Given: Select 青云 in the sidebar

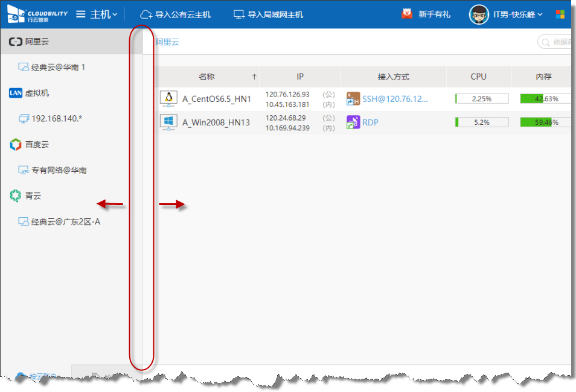Looking at the screenshot, I should 33,196.
